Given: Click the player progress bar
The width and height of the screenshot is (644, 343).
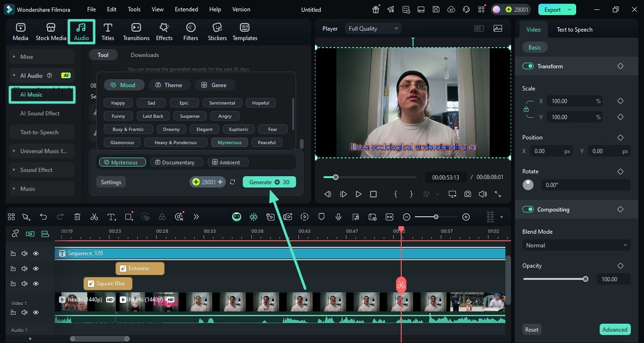Looking at the screenshot, I should click(x=370, y=177).
